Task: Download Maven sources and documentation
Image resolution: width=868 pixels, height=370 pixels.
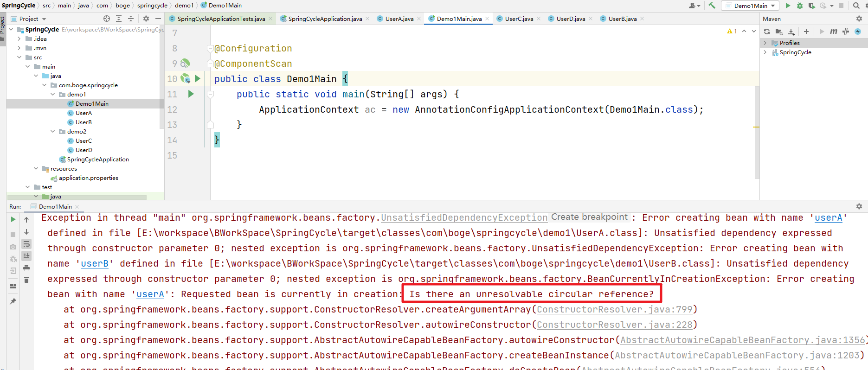Action: [791, 32]
